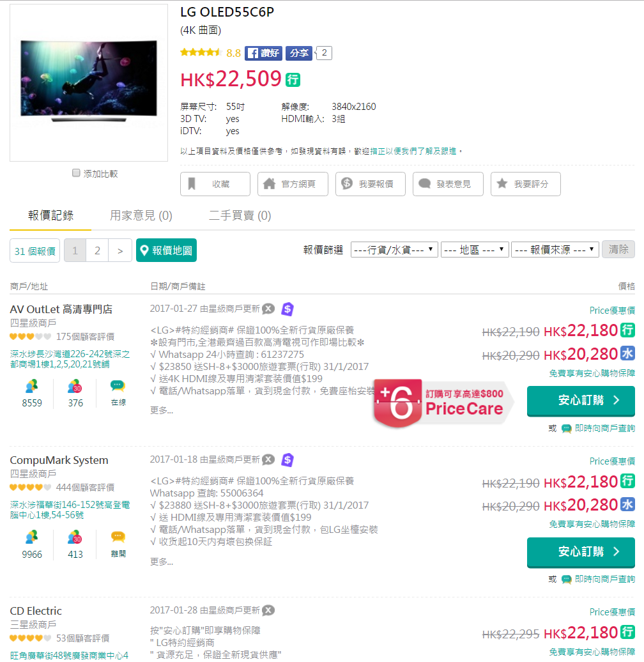Switch to the 用家意見 tab
The width and height of the screenshot is (644, 662).
[x=141, y=216]
